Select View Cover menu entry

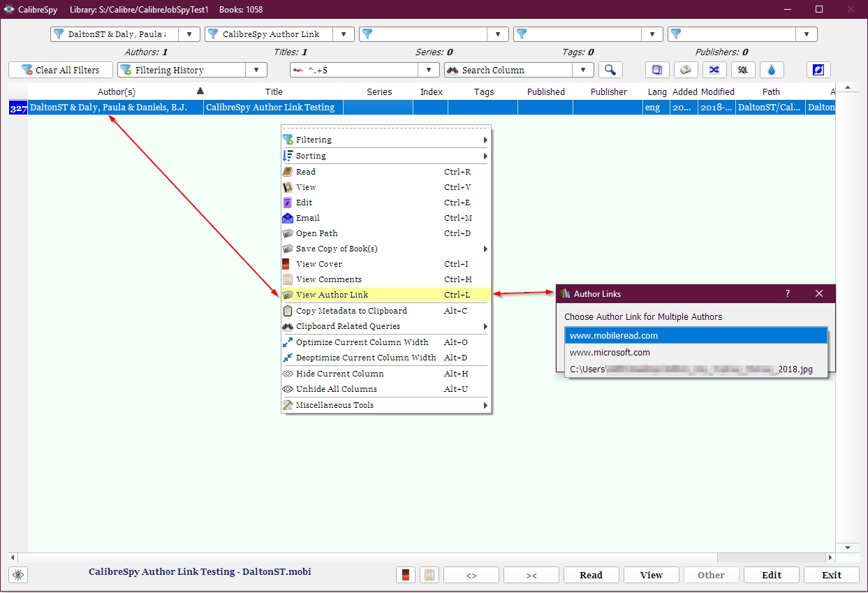385,264
